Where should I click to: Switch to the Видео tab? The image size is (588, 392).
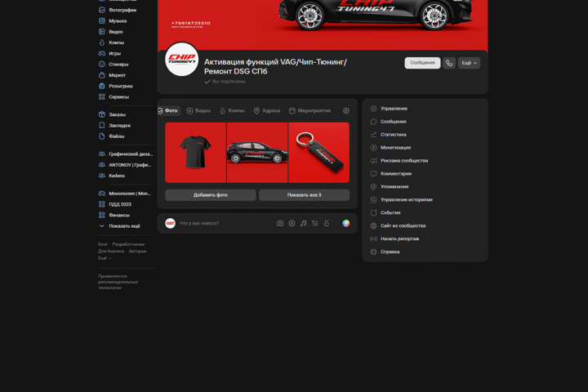[198, 111]
